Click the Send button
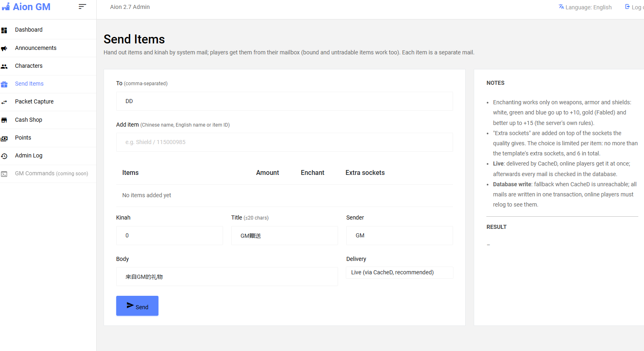The width and height of the screenshot is (644, 351). (137, 306)
